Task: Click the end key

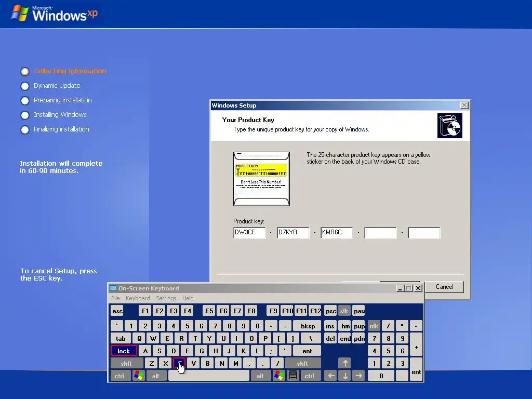Action: (x=345, y=338)
